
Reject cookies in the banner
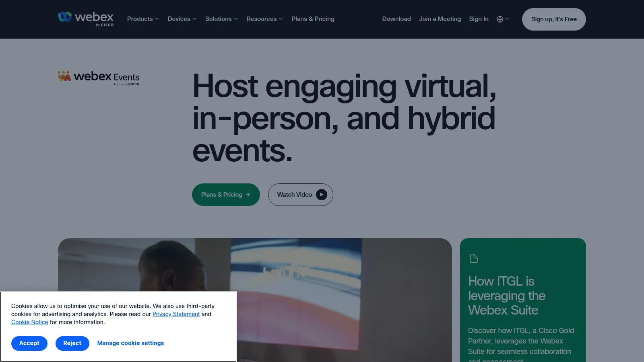click(x=72, y=343)
